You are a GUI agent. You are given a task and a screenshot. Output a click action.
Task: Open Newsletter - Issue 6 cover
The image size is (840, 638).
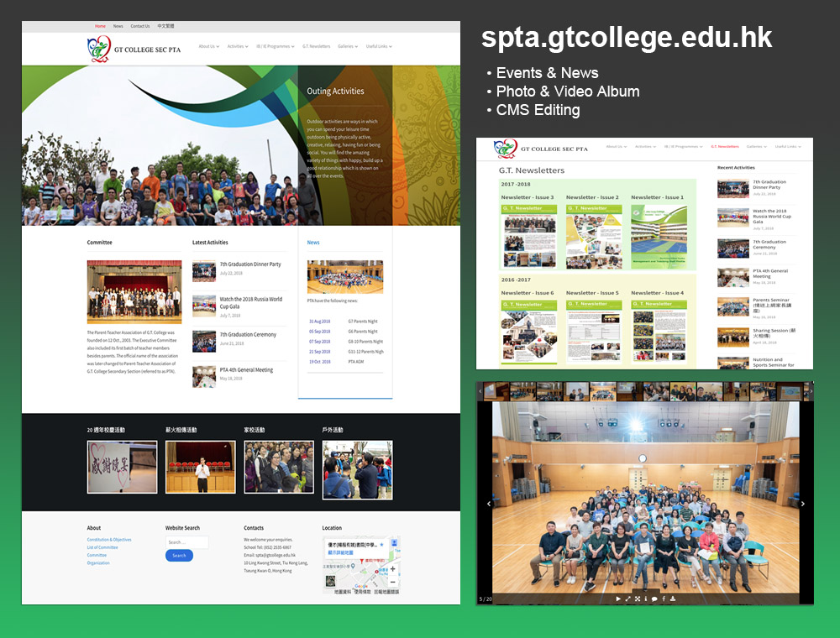click(529, 332)
